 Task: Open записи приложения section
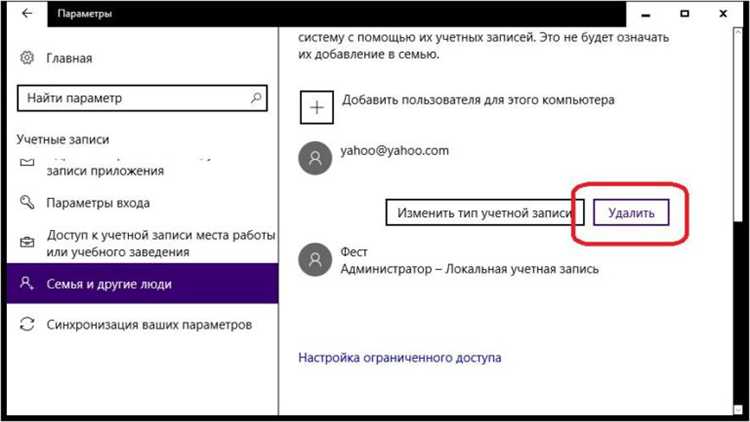(105, 171)
